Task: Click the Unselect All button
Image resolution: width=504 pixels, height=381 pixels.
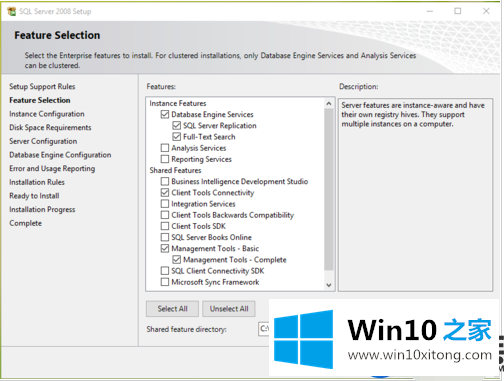Action: pyautogui.click(x=229, y=309)
